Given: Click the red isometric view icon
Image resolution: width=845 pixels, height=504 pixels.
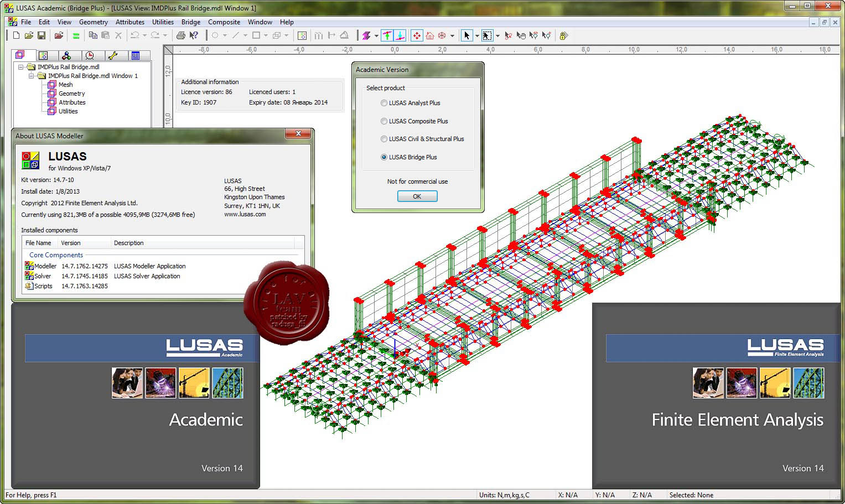Looking at the screenshot, I should pos(442,35).
